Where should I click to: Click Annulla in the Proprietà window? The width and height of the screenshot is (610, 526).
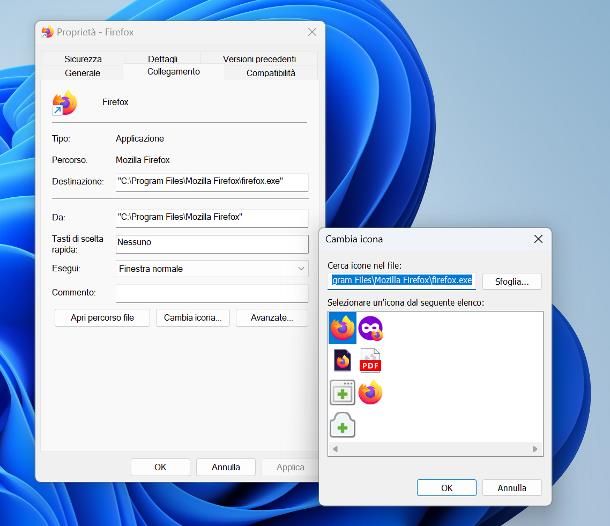(x=226, y=467)
